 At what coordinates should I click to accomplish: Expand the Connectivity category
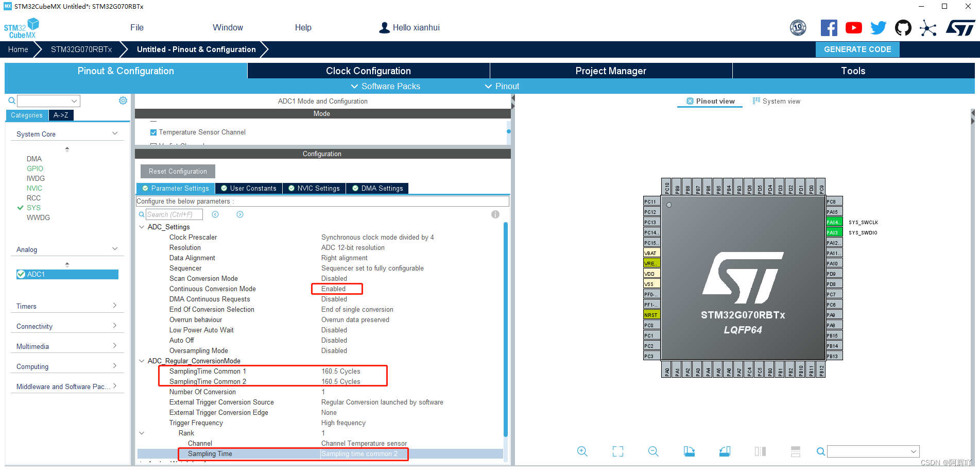point(115,326)
